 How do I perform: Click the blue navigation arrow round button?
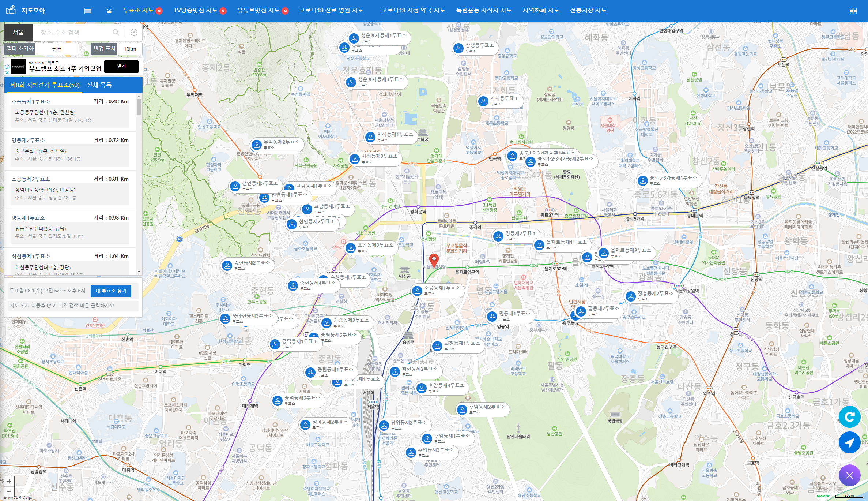click(x=849, y=442)
